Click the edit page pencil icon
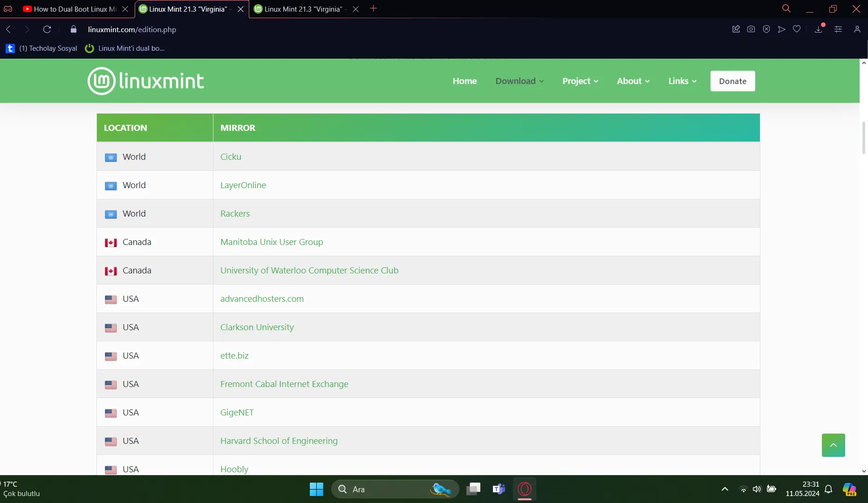This screenshot has width=868, height=503. click(x=736, y=29)
